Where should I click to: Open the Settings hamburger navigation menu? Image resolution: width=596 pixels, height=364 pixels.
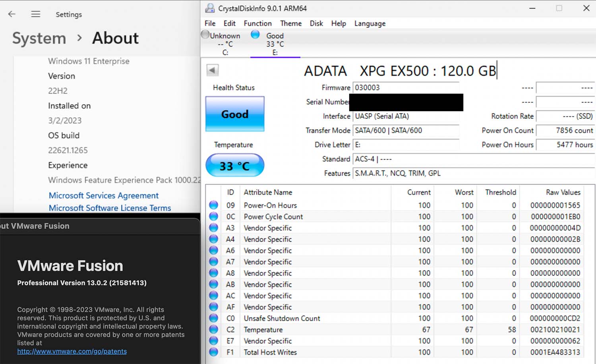36,14
